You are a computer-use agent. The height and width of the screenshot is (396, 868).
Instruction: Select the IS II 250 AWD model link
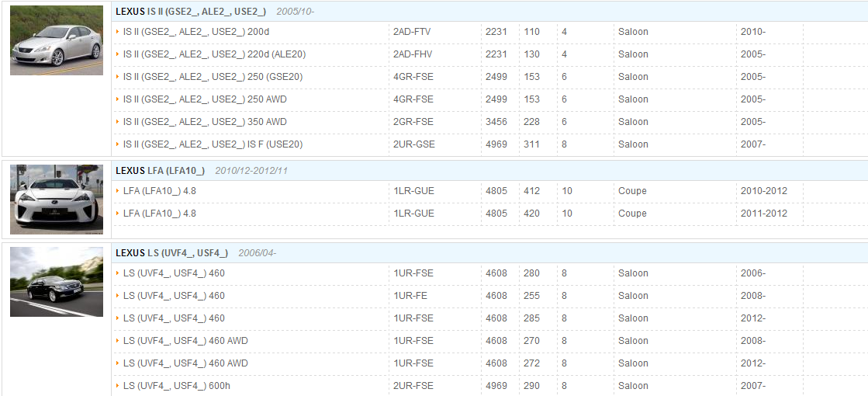pyautogui.click(x=205, y=99)
